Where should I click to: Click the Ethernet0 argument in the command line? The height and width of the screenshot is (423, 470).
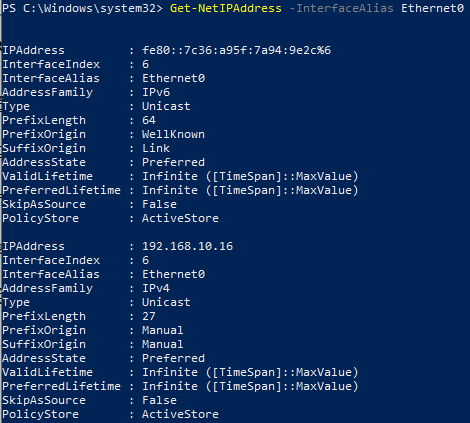tap(432, 8)
